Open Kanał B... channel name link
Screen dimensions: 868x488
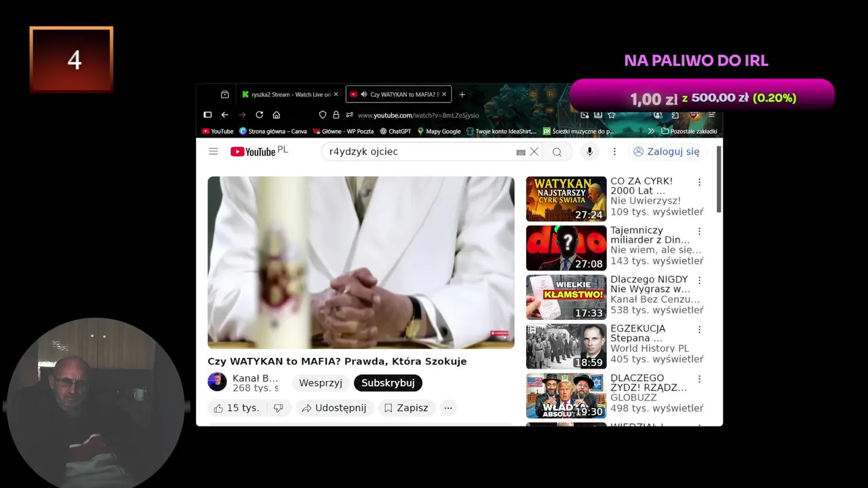tap(256, 378)
